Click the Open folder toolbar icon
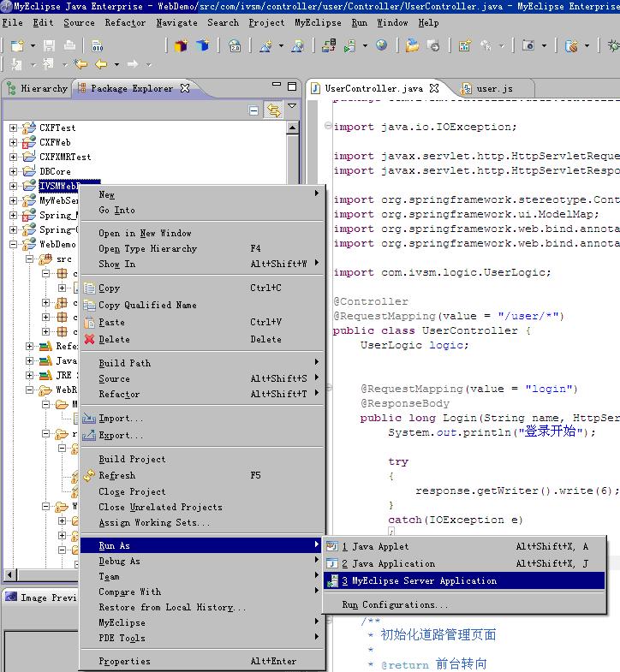This screenshot has width=620, height=672. coord(412,45)
